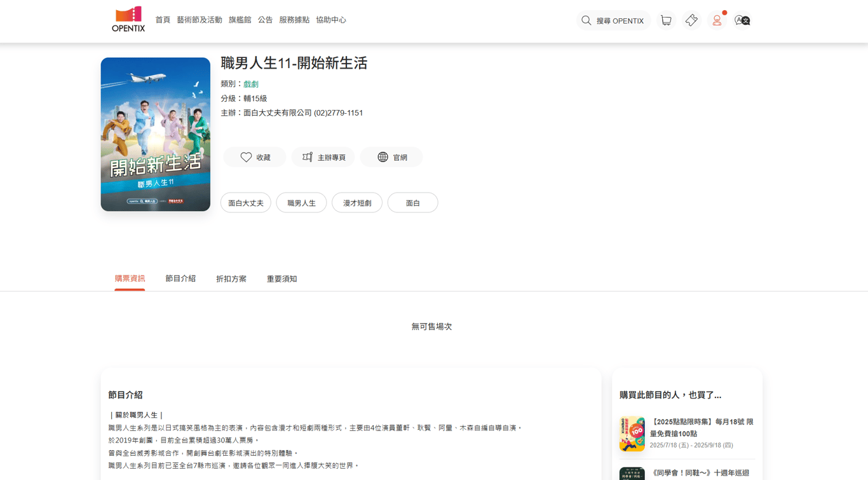Click the |關於職男人生| subheading
Image resolution: width=868 pixels, height=480 pixels.
(137, 415)
